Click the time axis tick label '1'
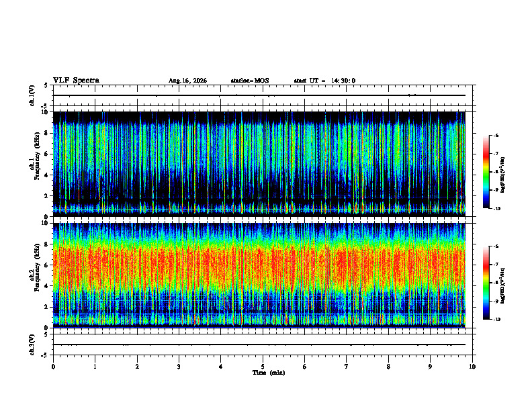The width and height of the screenshot is (532, 411). click(x=95, y=367)
